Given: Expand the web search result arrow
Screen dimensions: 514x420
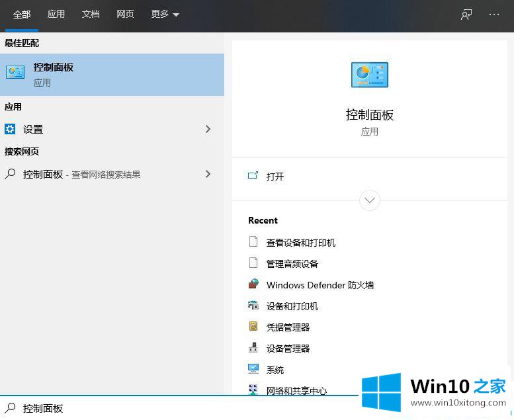Looking at the screenshot, I should (x=208, y=174).
